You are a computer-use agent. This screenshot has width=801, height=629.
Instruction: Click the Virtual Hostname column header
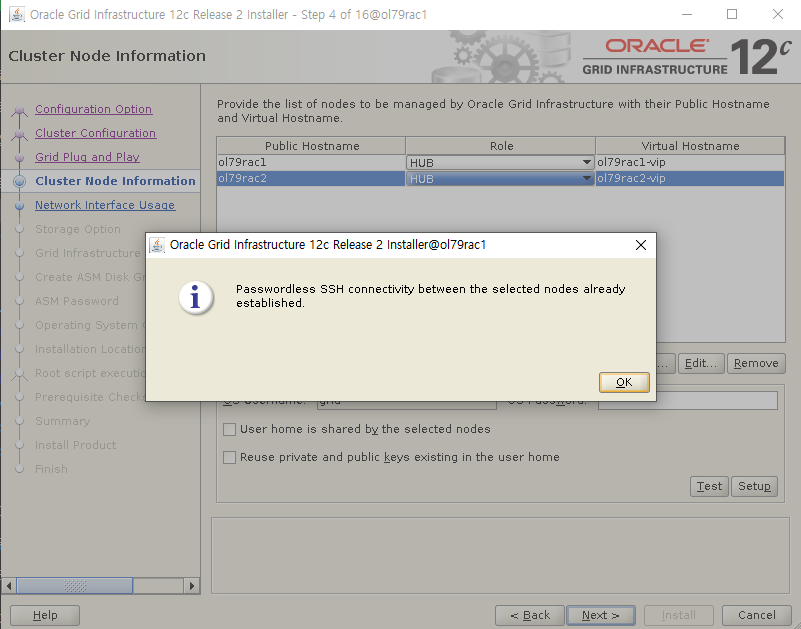[690, 146]
